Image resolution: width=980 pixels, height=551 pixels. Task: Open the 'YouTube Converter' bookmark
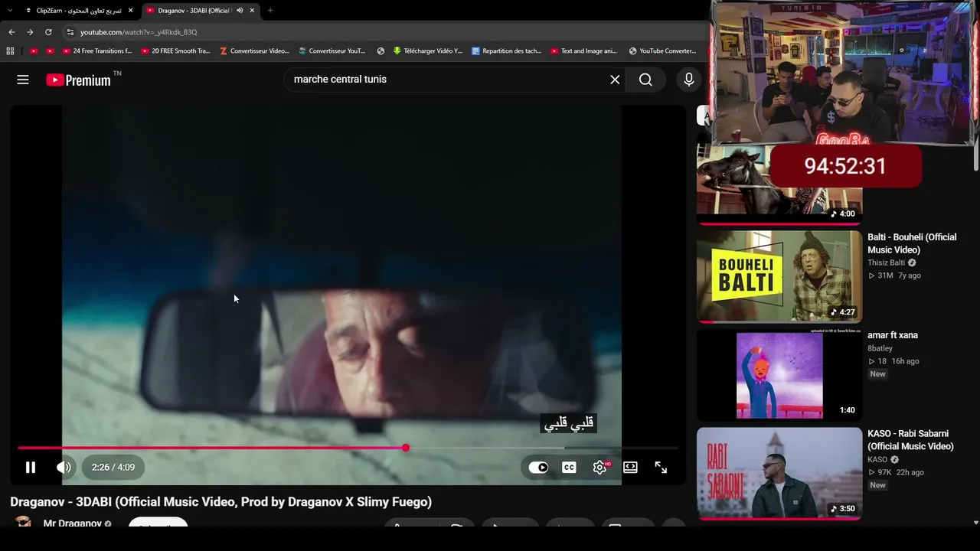point(663,51)
